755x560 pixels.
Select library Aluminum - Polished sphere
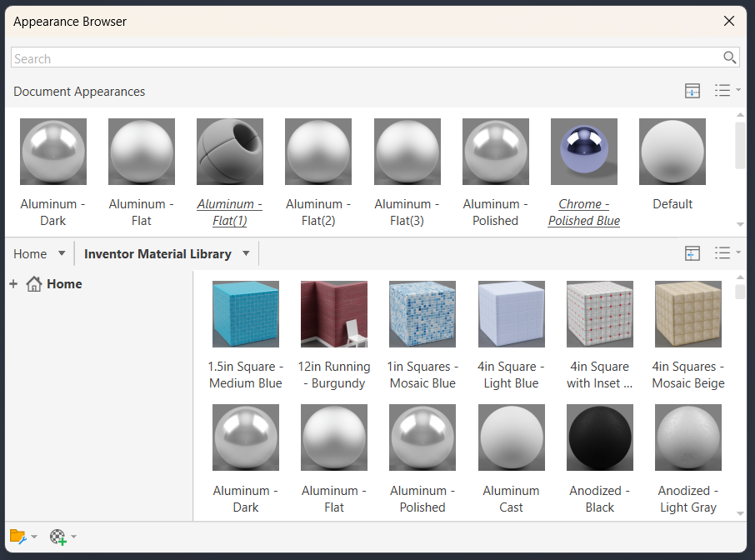point(422,437)
